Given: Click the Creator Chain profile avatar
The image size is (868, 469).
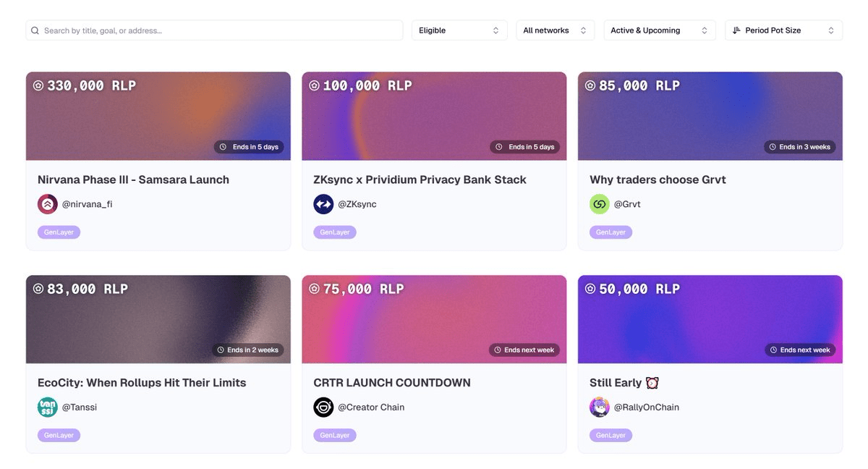Looking at the screenshot, I should [x=323, y=407].
